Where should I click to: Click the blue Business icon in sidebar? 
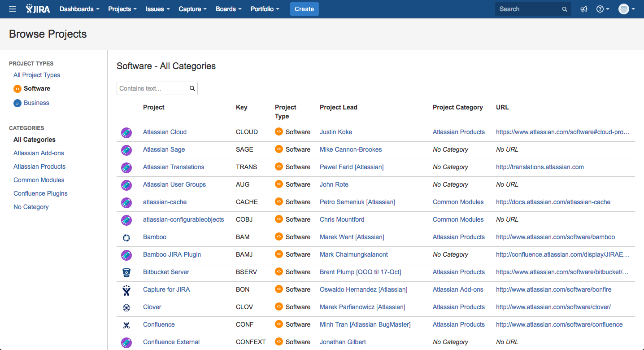(17, 103)
